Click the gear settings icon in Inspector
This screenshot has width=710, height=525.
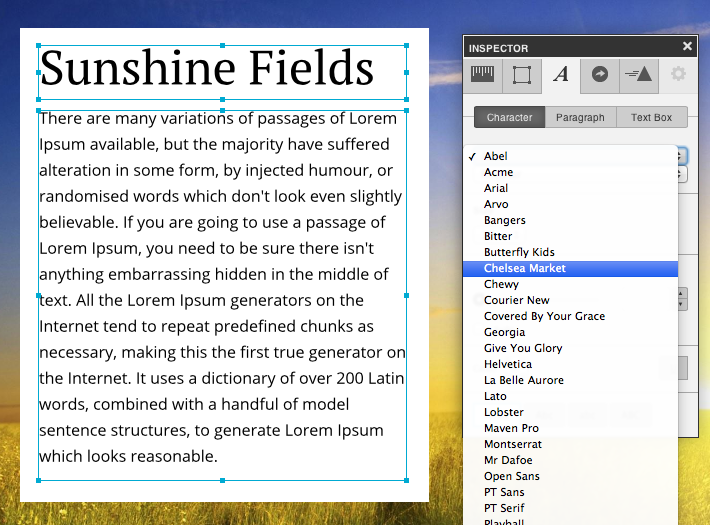tap(677, 74)
